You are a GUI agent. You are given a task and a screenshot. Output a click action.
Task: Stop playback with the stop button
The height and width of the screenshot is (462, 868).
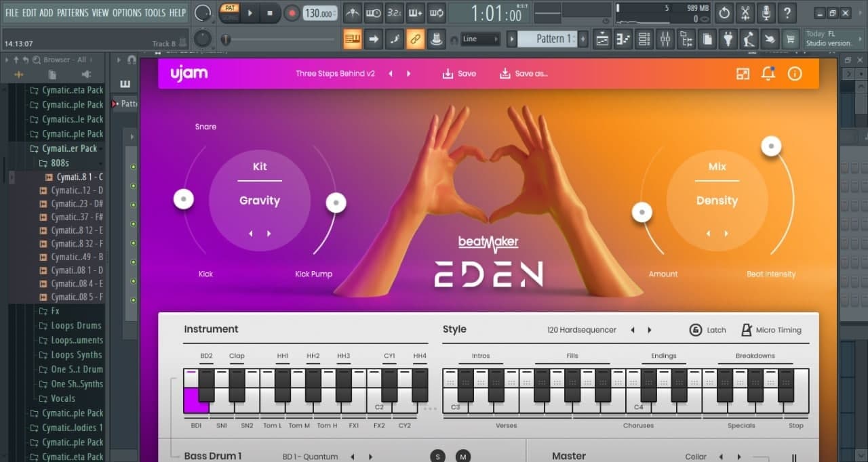pyautogui.click(x=270, y=12)
